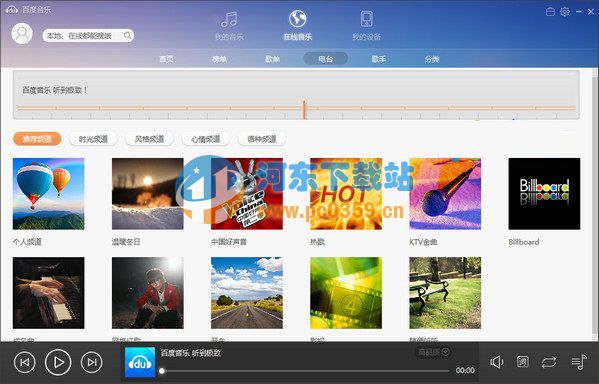Open the 个人频道 hot-air balloon station
Viewport: 599px width, 384px height.
point(49,194)
